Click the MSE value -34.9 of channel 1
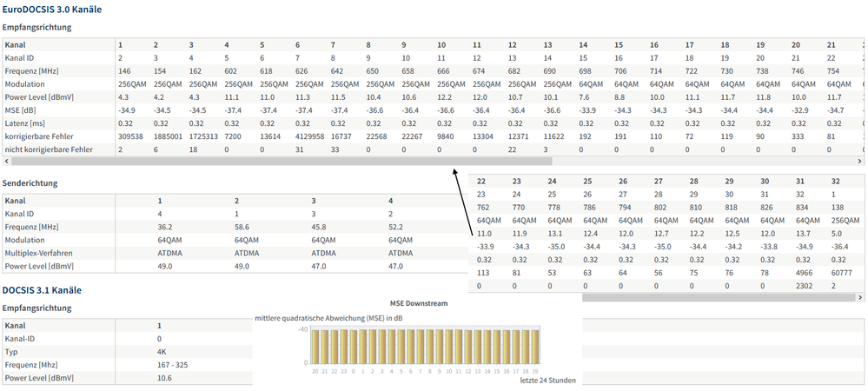The image size is (868, 391). 127,110
